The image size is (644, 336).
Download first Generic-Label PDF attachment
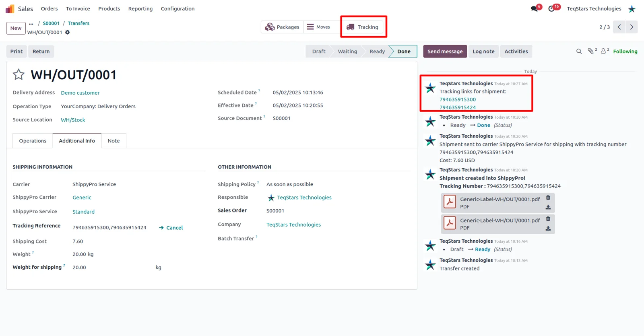coord(548,207)
